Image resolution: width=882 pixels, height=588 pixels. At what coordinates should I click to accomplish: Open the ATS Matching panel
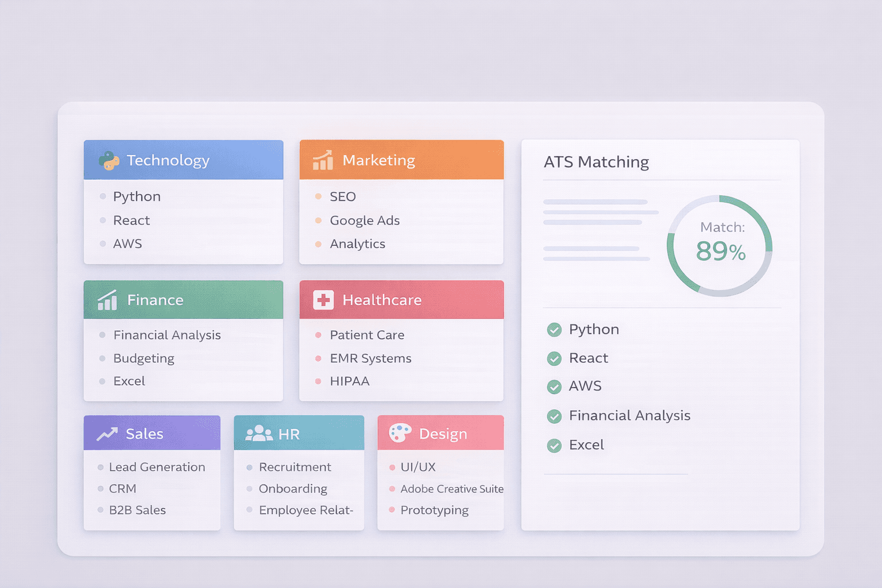[x=596, y=162]
